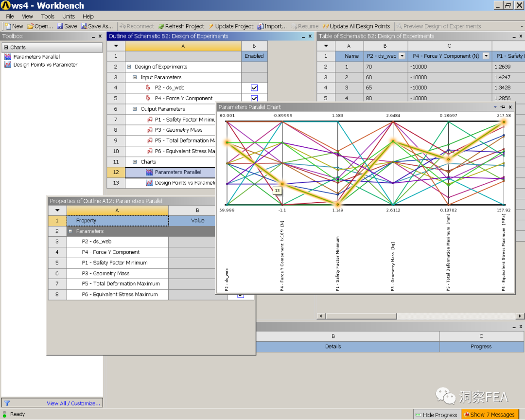The height and width of the screenshot is (420, 525).
Task: Open the View All / Customize link
Action: 73,403
